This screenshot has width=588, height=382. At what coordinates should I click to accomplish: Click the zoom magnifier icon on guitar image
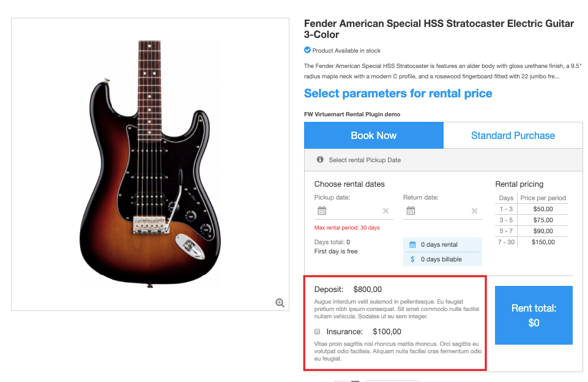click(280, 302)
